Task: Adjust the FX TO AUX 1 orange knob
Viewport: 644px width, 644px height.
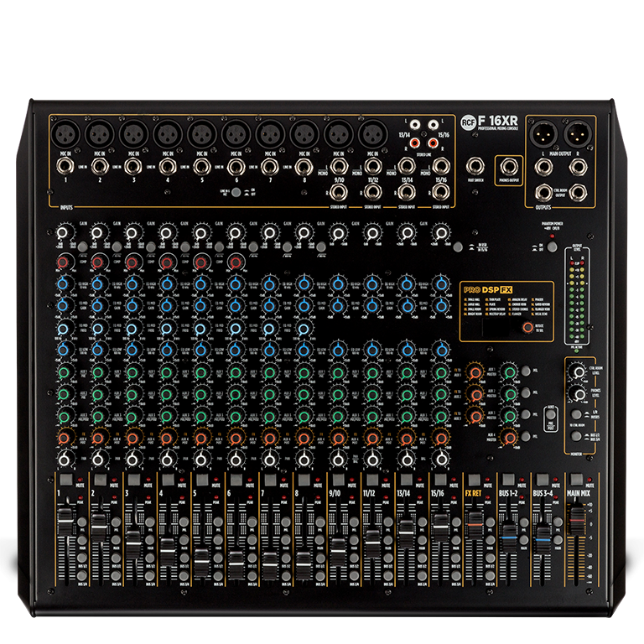Action: [475, 372]
